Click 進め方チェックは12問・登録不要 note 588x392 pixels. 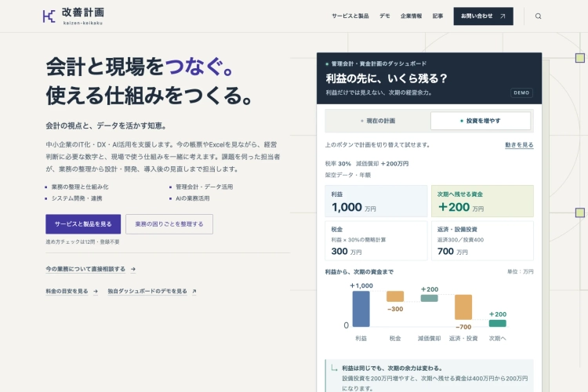(x=82, y=242)
